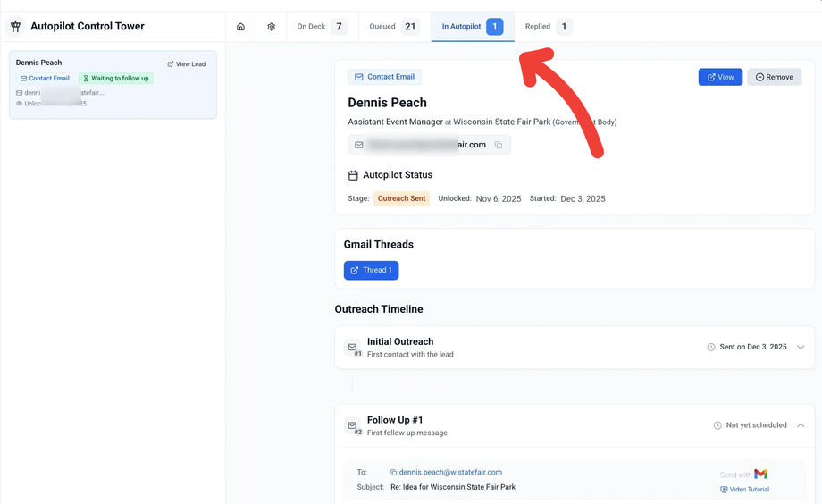Collapse the Follow Up #1 section chevron
822x504 pixels.
pyautogui.click(x=801, y=425)
